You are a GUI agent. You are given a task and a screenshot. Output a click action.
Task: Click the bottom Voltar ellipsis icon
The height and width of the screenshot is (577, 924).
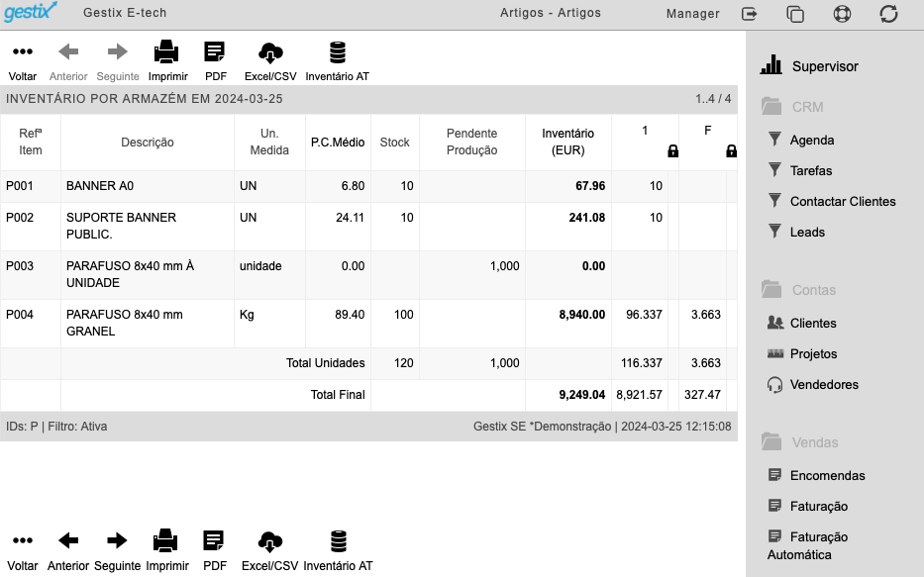pyautogui.click(x=23, y=540)
